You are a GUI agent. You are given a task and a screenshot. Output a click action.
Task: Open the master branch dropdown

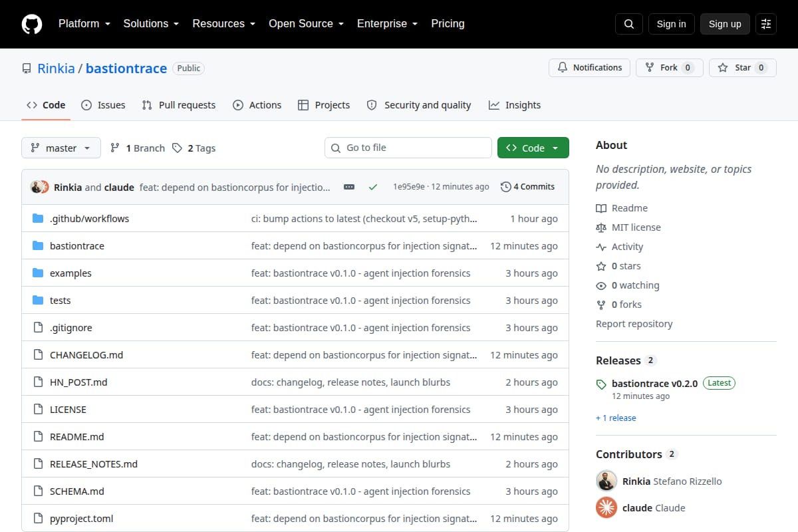61,148
